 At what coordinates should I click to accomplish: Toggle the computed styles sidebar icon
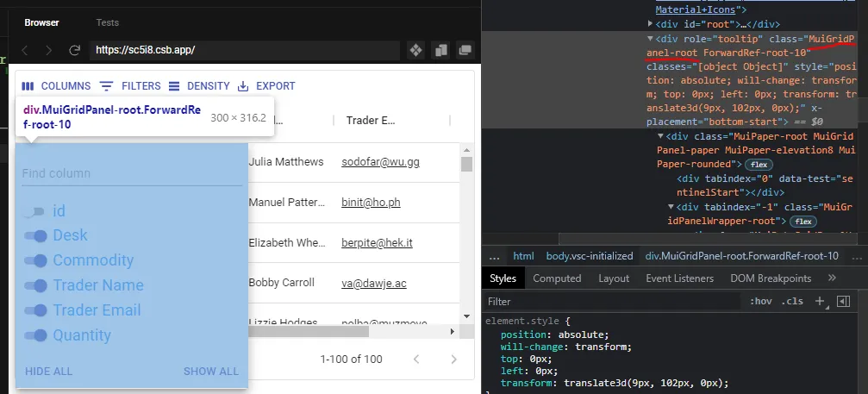(843, 302)
